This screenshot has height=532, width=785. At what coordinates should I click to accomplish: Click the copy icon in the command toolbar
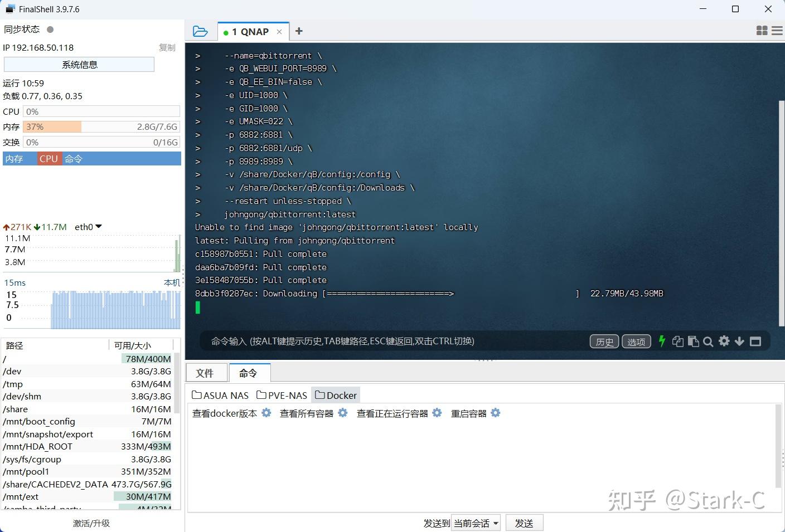[678, 341]
